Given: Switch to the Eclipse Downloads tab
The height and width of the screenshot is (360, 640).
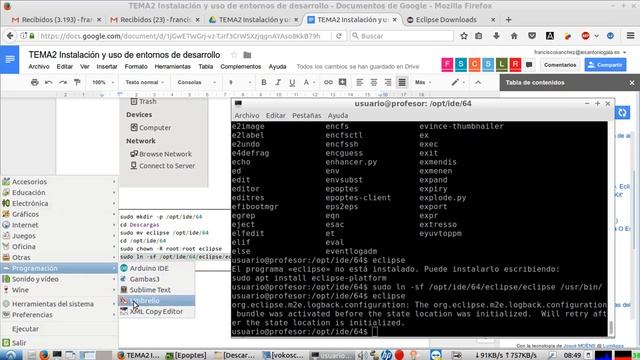Looking at the screenshot, I should [x=446, y=20].
